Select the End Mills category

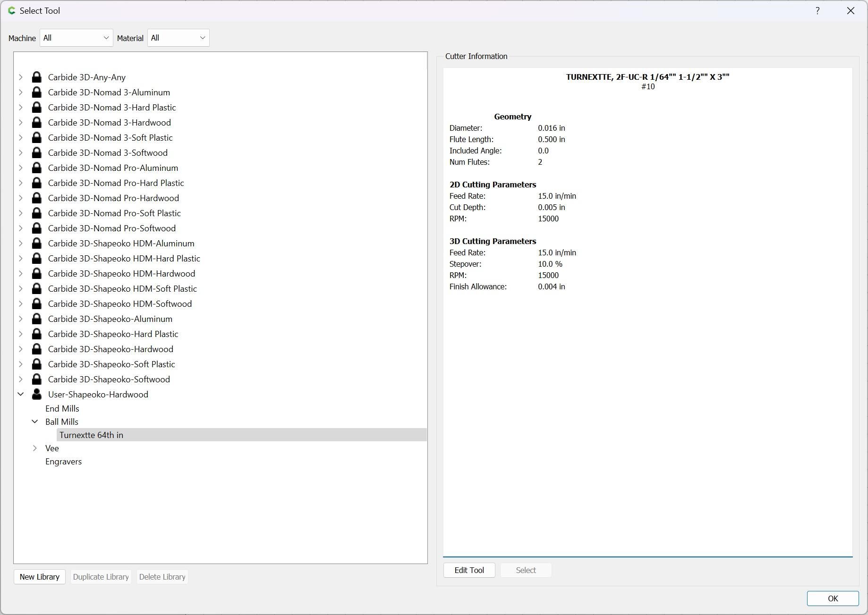(x=62, y=408)
